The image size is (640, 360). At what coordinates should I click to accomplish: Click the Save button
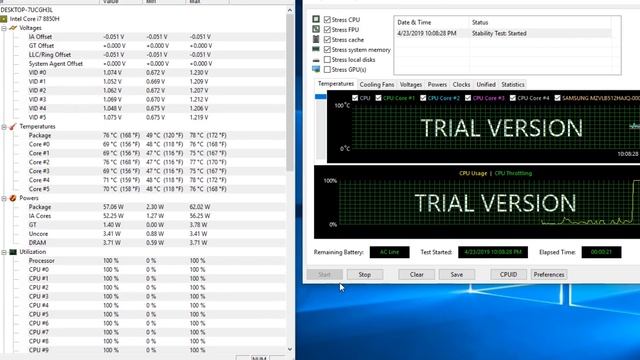(x=457, y=275)
